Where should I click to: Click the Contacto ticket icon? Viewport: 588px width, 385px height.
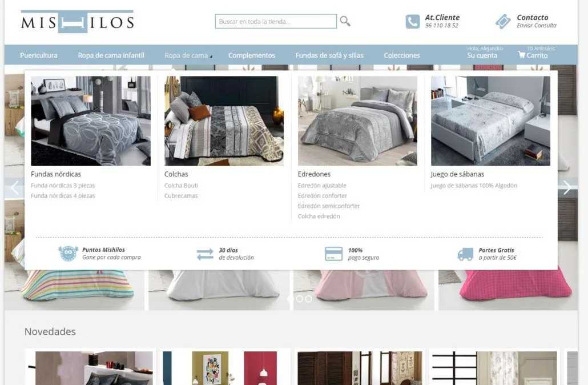point(503,21)
